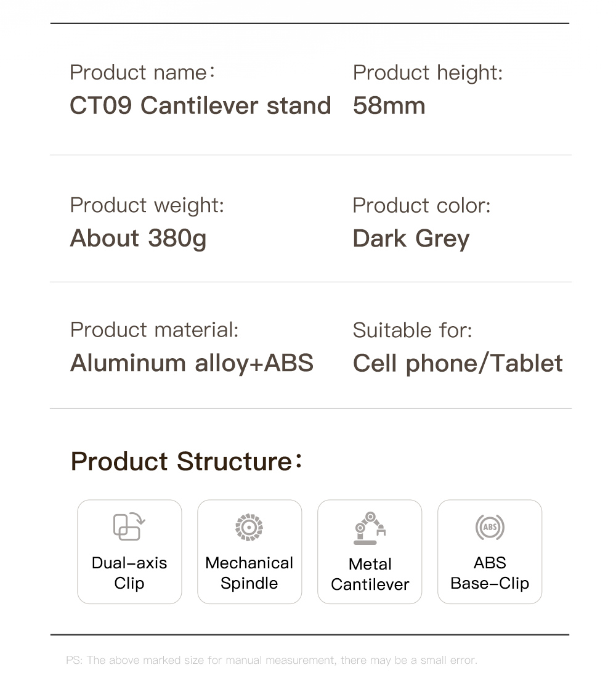Select the Dual-axis Clip card
Image resolution: width=616 pixels, height=691 pixels.
coord(129,552)
